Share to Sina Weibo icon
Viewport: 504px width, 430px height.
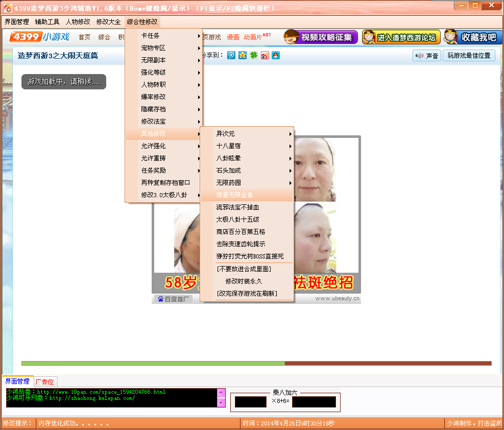tap(265, 55)
